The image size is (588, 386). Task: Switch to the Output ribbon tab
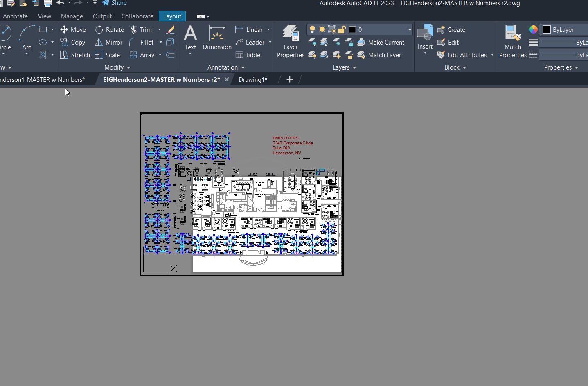(x=102, y=16)
